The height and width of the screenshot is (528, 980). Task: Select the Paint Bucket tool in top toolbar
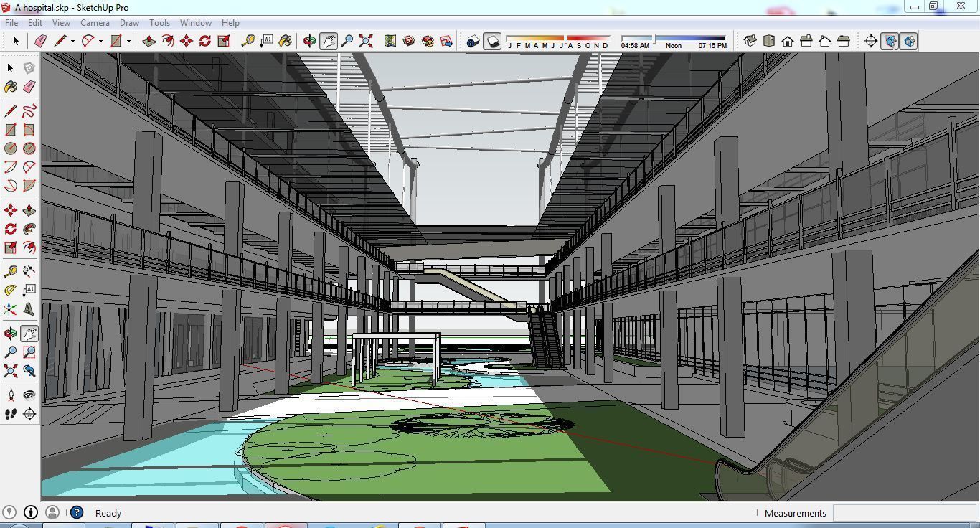pos(286,41)
